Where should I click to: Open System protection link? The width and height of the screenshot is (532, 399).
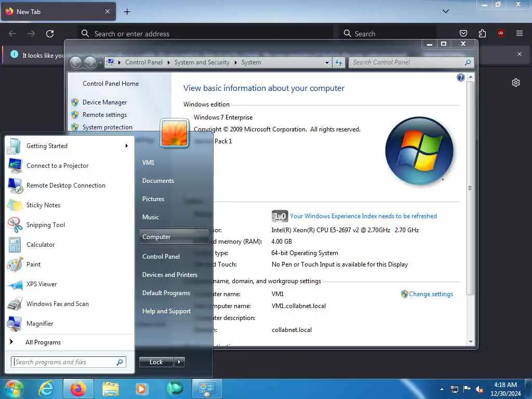point(107,127)
